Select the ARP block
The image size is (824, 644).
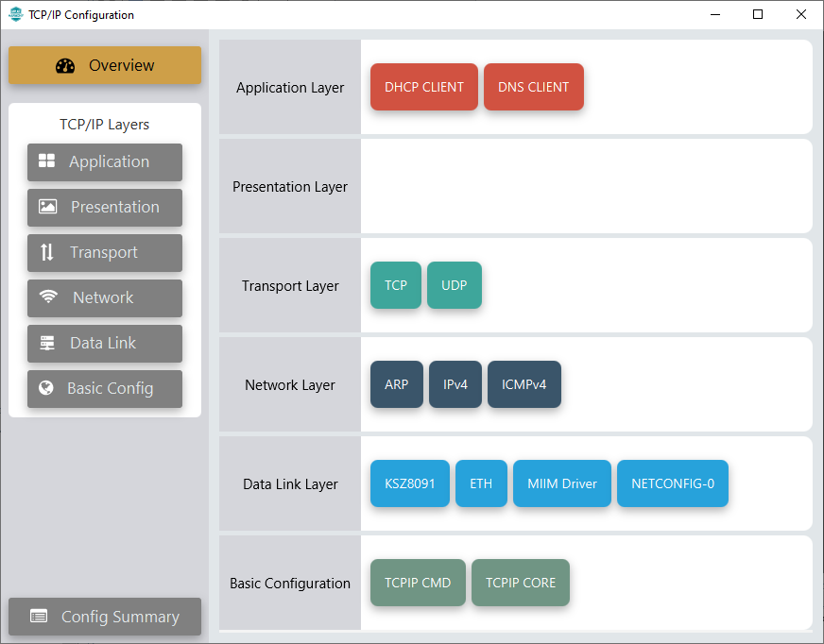click(x=396, y=384)
